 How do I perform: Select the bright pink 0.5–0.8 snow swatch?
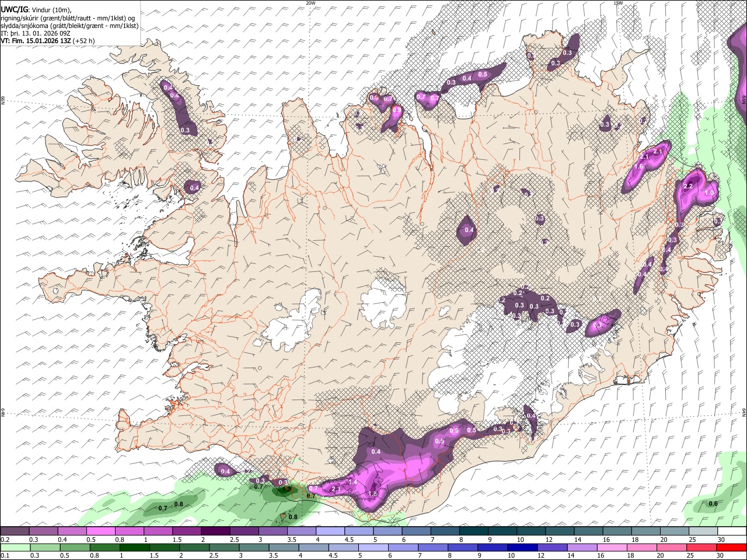pos(101,531)
